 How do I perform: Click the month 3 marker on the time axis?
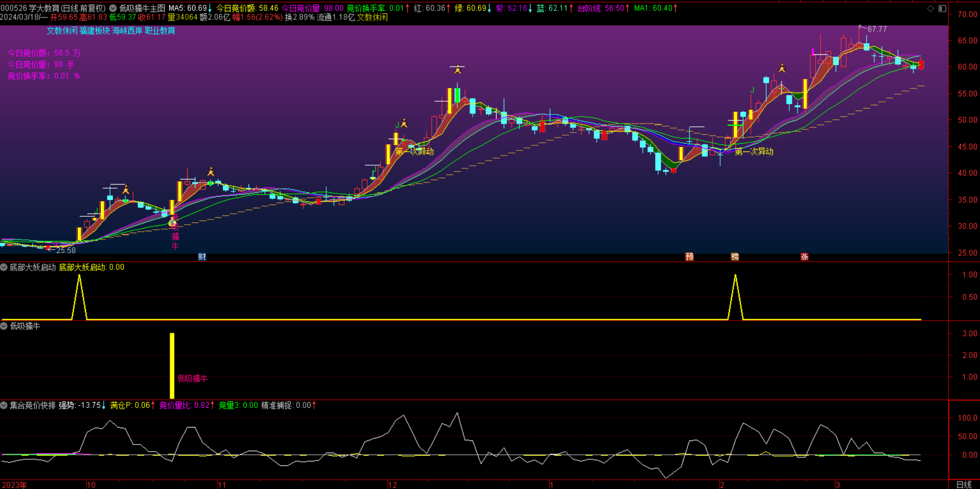(838, 484)
